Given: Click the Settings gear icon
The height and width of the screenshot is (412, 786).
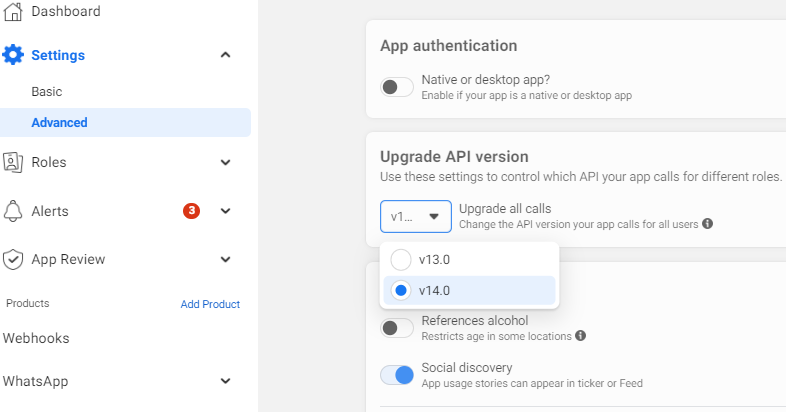Looking at the screenshot, I should (13, 55).
